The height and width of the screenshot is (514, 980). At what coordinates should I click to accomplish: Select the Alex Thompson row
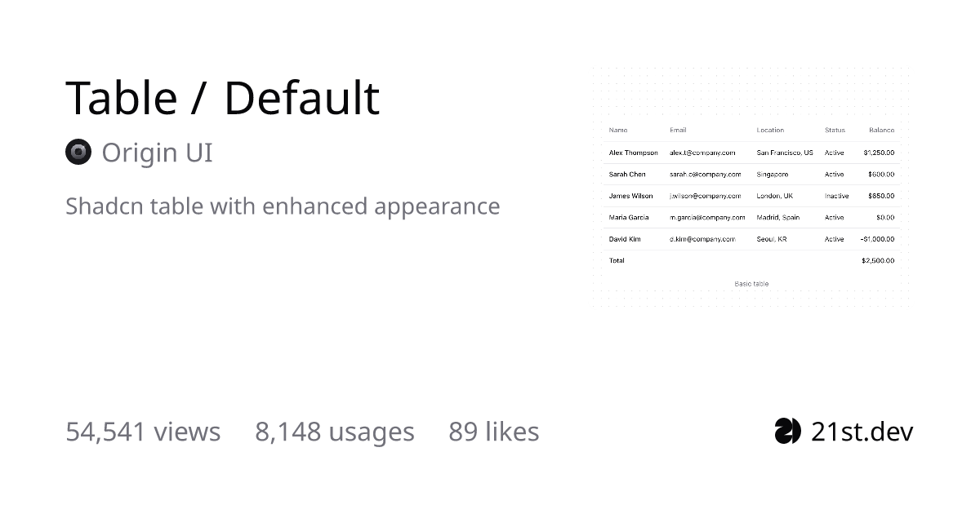[751, 153]
